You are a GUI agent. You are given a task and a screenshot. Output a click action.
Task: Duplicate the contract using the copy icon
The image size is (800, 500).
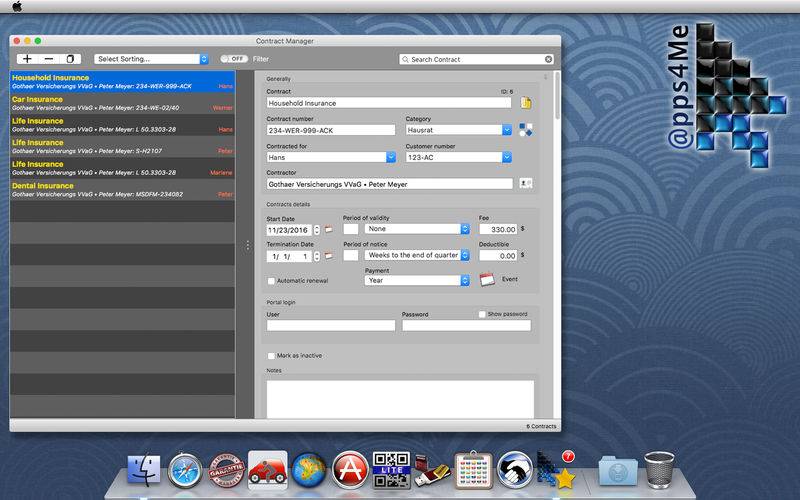(x=70, y=59)
